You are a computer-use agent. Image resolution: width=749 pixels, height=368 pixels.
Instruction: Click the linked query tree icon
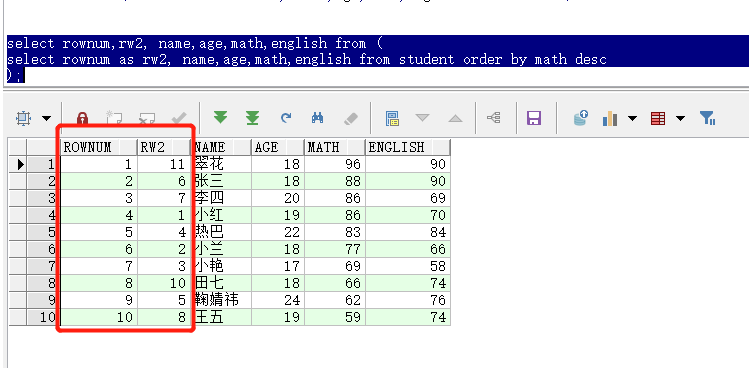pos(493,118)
